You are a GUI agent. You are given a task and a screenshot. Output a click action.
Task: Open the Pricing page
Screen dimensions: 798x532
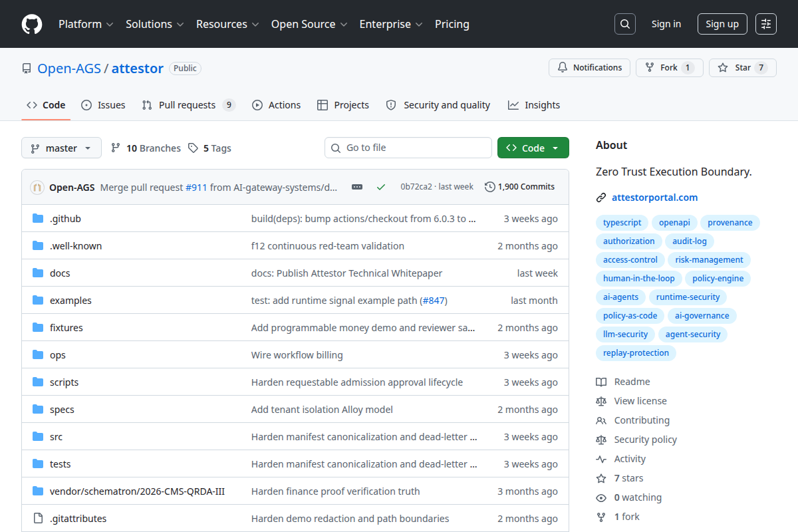pyautogui.click(x=452, y=24)
